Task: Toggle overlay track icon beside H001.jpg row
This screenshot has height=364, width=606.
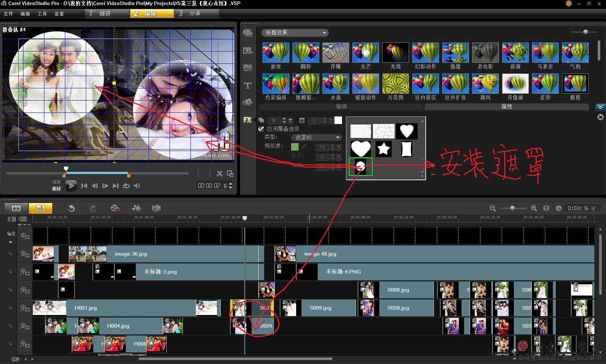Action: click(25, 308)
